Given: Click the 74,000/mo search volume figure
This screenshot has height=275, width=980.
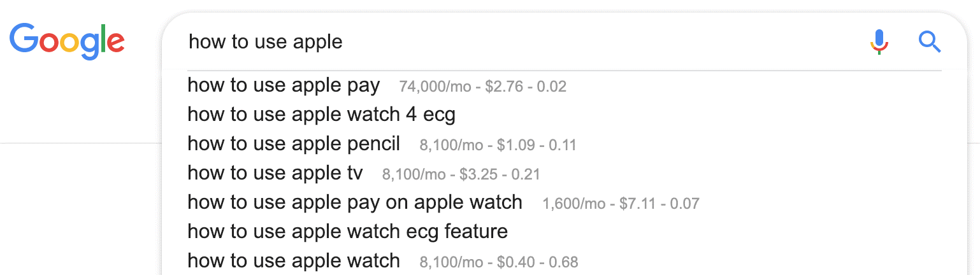Looking at the screenshot, I should tap(435, 87).
